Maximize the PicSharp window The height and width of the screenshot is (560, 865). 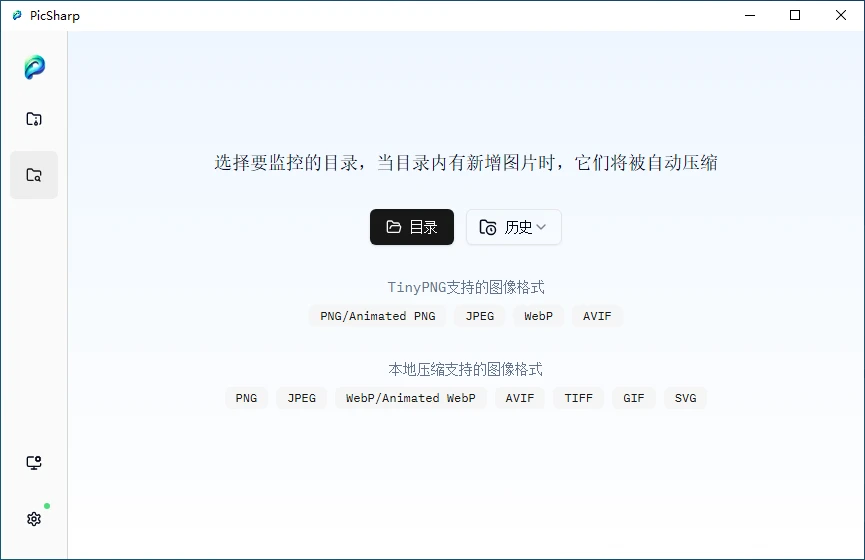pyautogui.click(x=795, y=15)
